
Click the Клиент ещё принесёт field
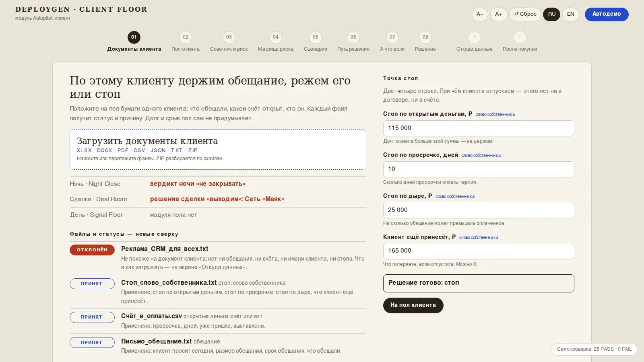(x=479, y=251)
